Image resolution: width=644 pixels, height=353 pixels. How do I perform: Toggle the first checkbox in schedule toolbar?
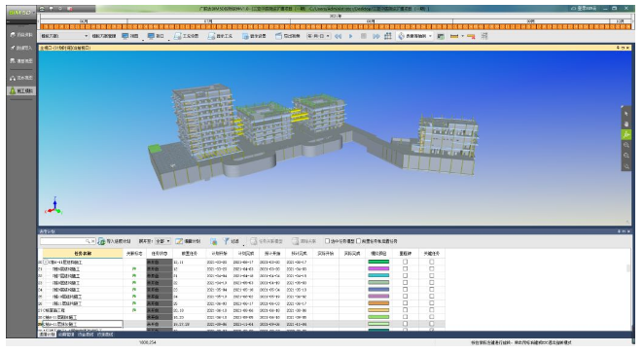coord(327,241)
